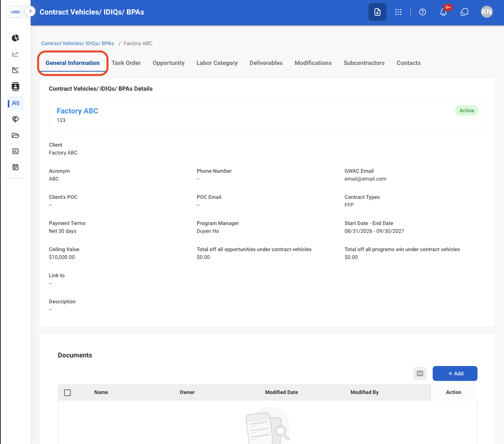Open the chat messages icon
This screenshot has height=444, width=504.
[x=464, y=12]
